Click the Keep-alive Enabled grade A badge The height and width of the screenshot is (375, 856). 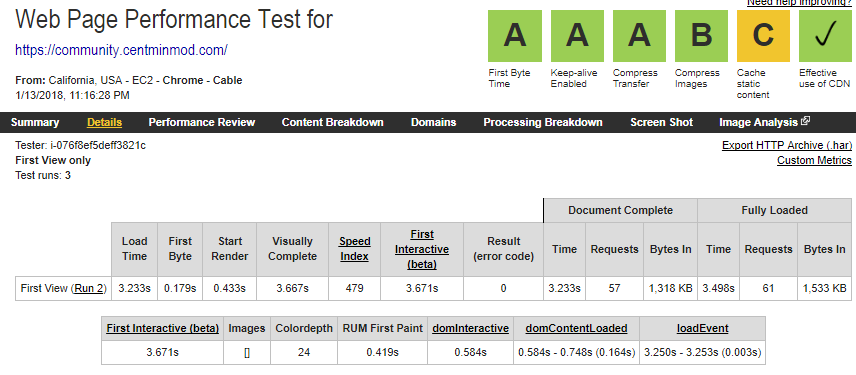point(577,36)
